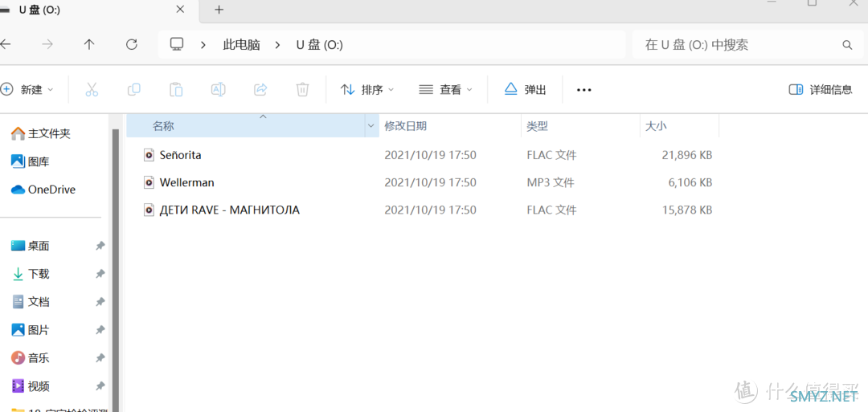Expand chevron before U 盘 (O:) breadcrumb

point(278,45)
